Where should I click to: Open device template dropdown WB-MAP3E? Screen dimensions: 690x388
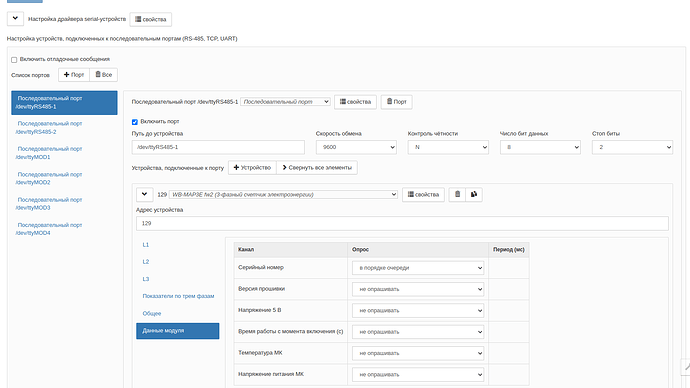[x=283, y=194]
